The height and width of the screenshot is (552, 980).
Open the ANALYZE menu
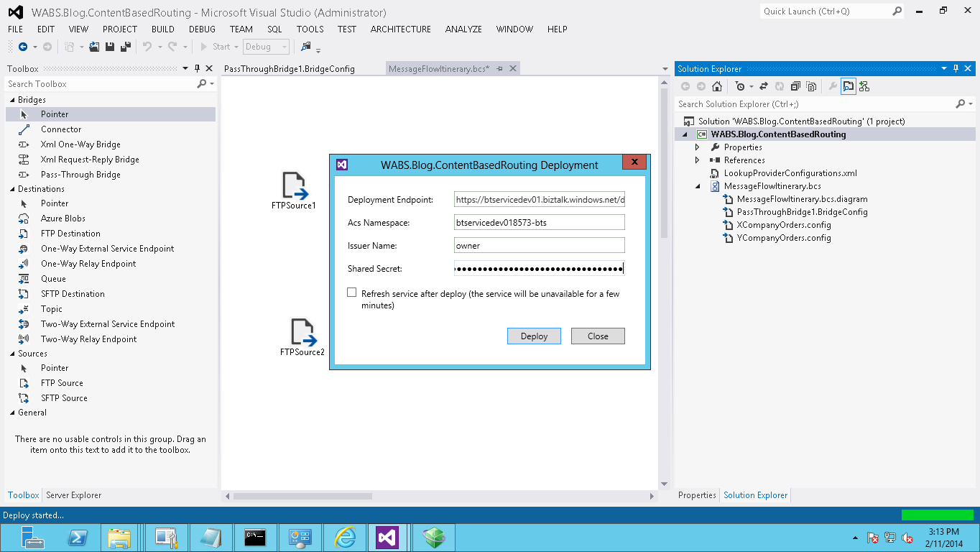tap(463, 29)
